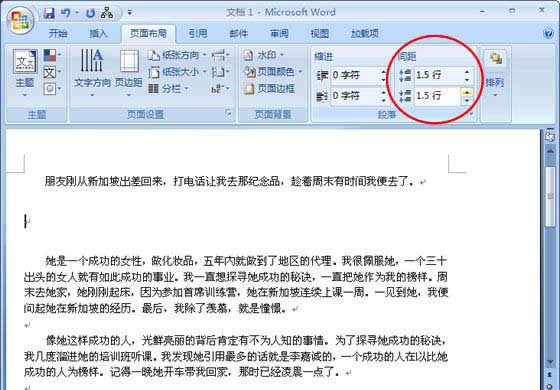The image size is (560, 390).
Task: Open 文字方向 text direction options
Action: tap(92, 73)
